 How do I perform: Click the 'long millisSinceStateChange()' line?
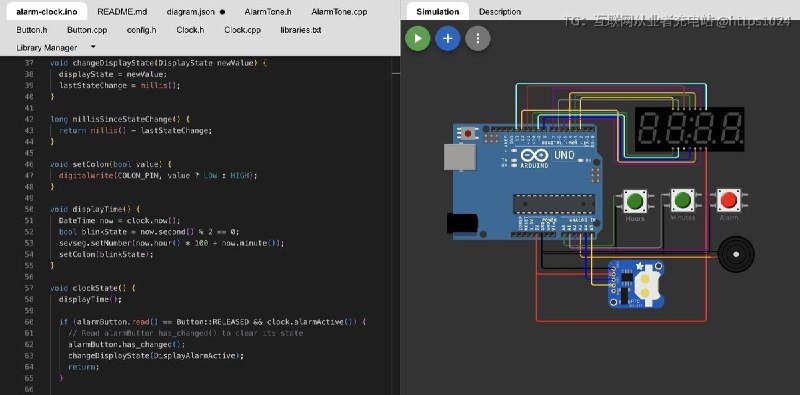click(x=120, y=119)
